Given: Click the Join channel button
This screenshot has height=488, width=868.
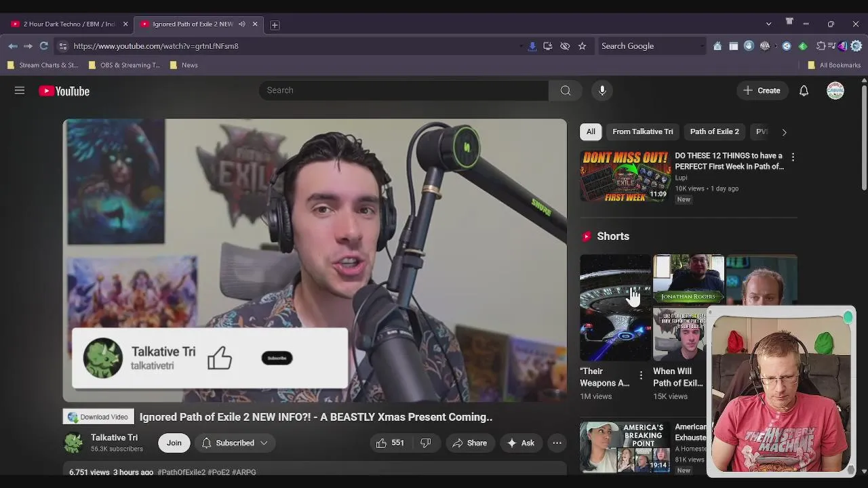Looking at the screenshot, I should 174,443.
